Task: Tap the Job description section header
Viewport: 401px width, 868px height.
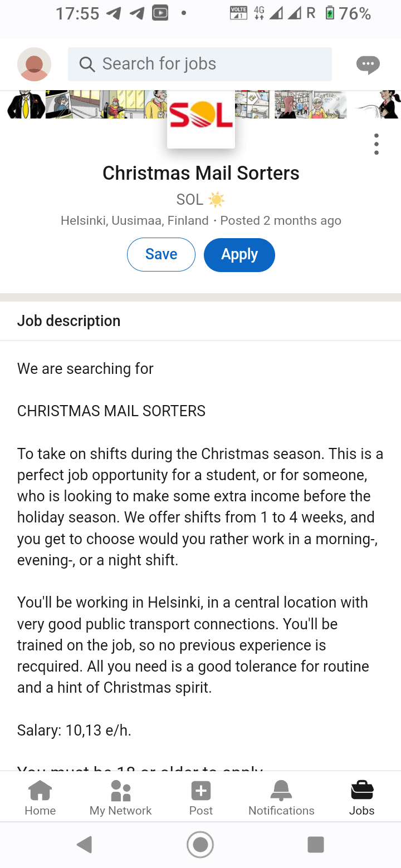Action: (69, 321)
